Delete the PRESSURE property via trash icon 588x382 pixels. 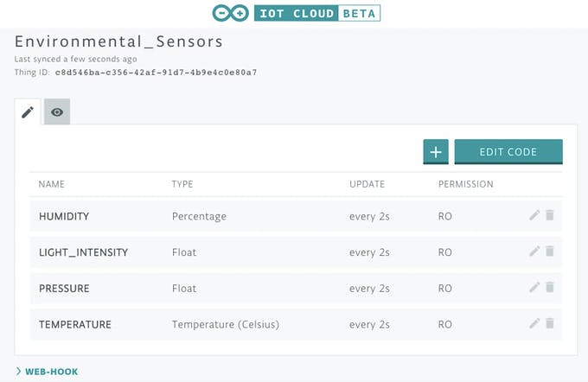tap(550, 287)
